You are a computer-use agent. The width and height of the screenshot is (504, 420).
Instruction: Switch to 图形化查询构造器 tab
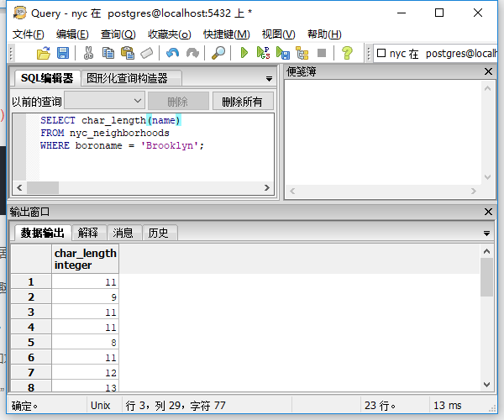[131, 78]
